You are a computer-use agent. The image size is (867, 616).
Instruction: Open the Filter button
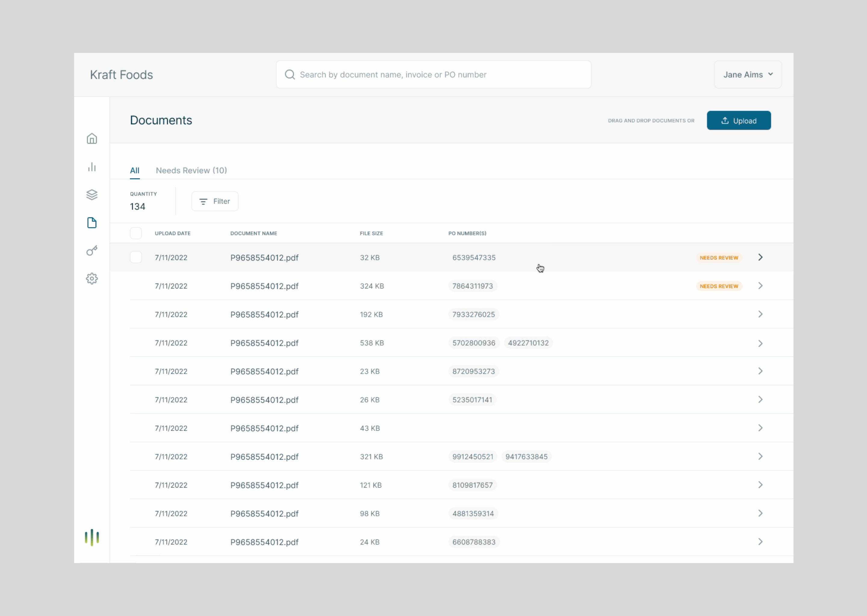point(215,202)
